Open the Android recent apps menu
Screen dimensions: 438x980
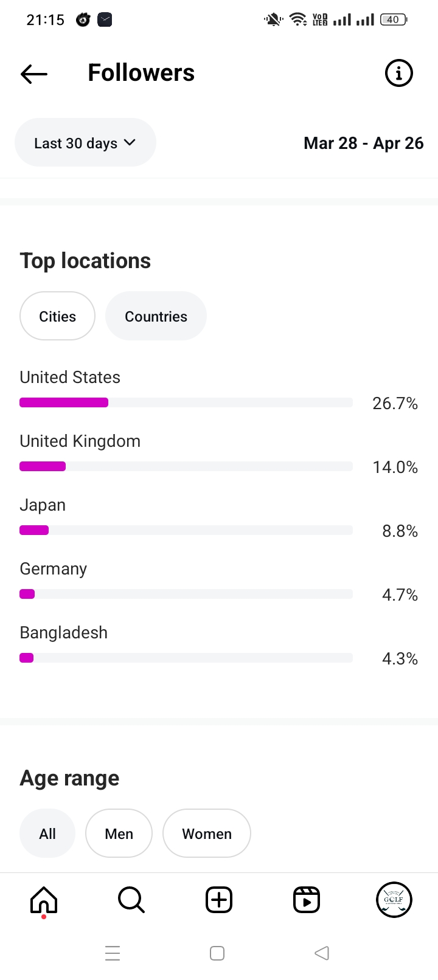[113, 953]
